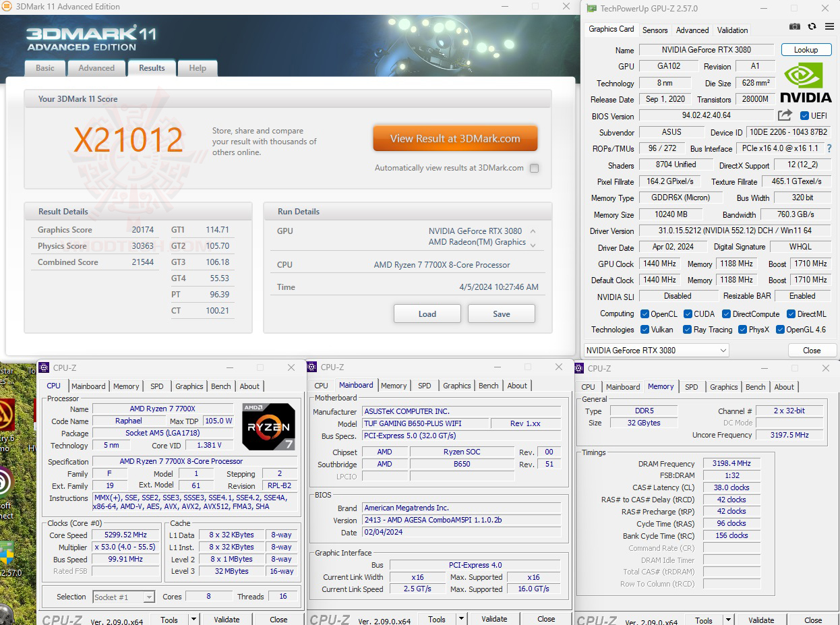Screen dimensions: 840x625
Task: Open the Tools menu arrow in CPU-Z
Action: (193, 619)
